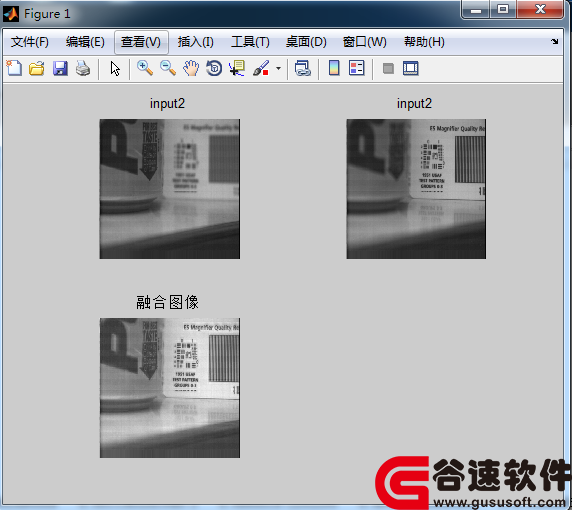
Task: Open the 插入(I) menu
Action: point(196,42)
